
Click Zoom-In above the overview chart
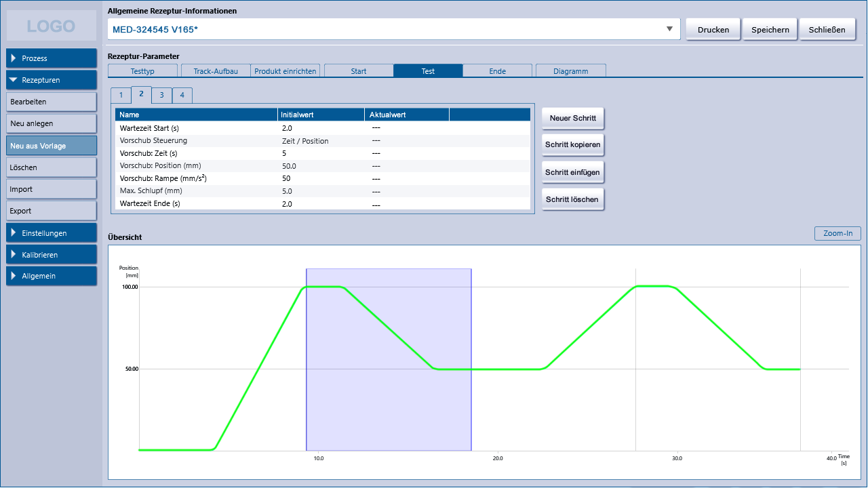tap(837, 233)
